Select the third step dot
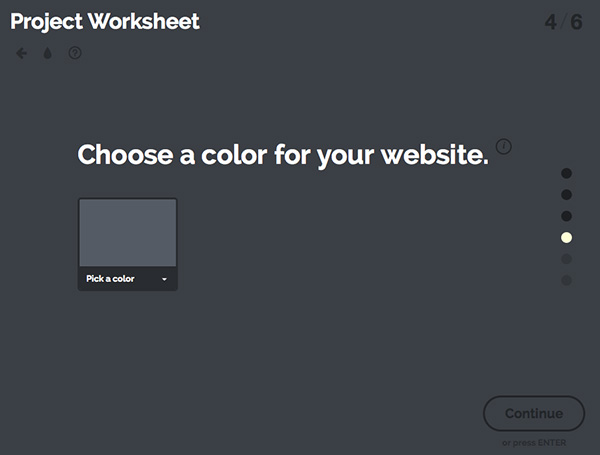Screen dimensions: 600x455 pyautogui.click(x=566, y=216)
